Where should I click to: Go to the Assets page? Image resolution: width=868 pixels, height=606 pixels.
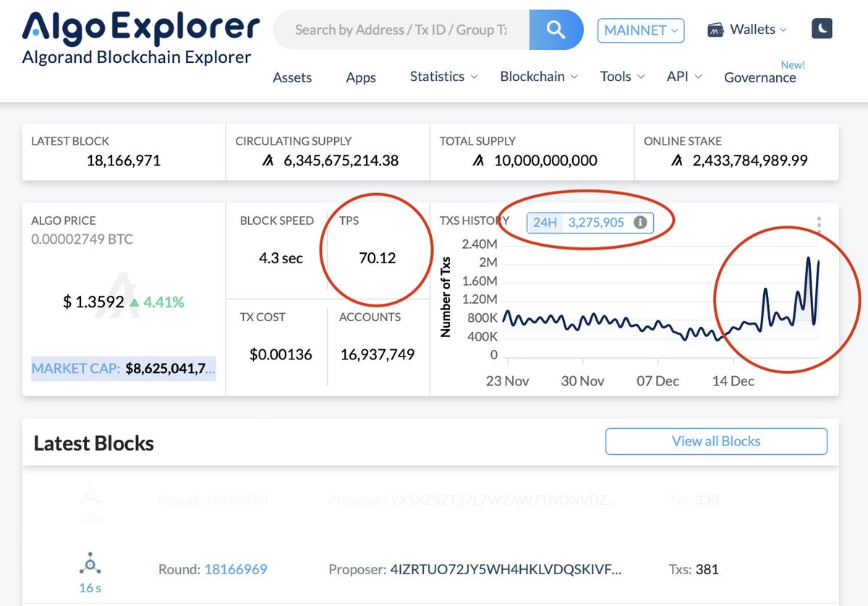(292, 77)
